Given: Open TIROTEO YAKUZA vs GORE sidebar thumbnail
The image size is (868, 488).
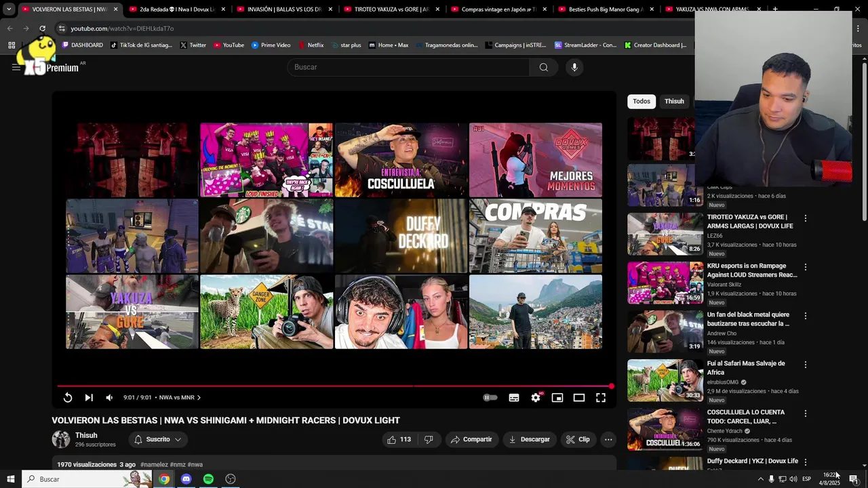Looking at the screenshot, I should point(665,234).
